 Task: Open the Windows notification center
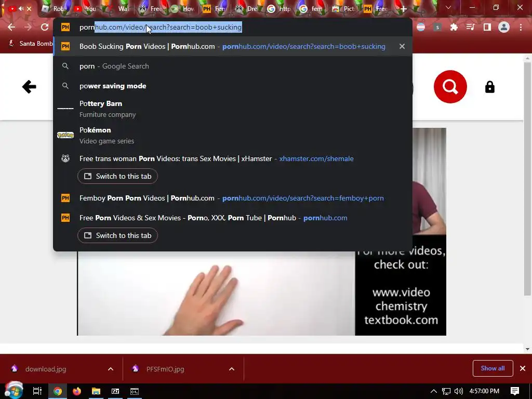(x=515, y=391)
